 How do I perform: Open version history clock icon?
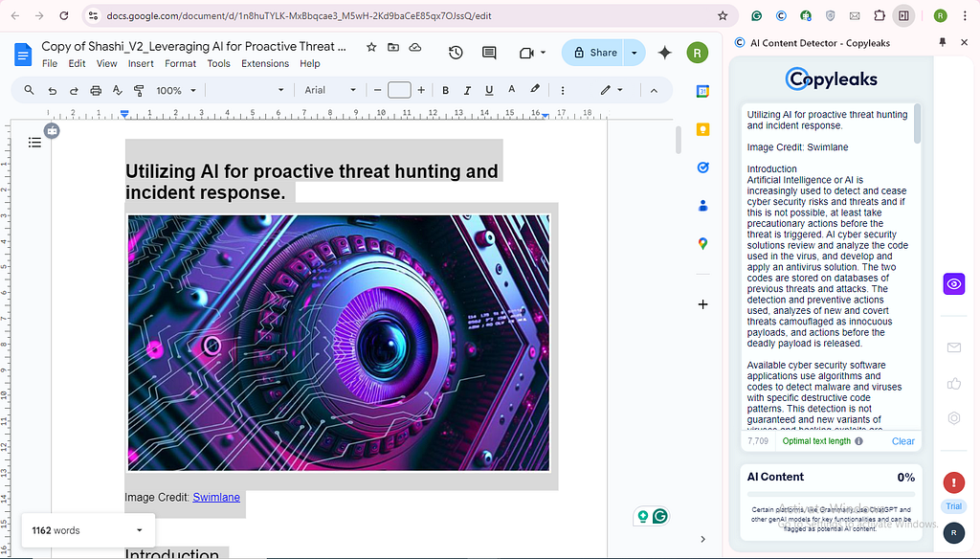(456, 54)
